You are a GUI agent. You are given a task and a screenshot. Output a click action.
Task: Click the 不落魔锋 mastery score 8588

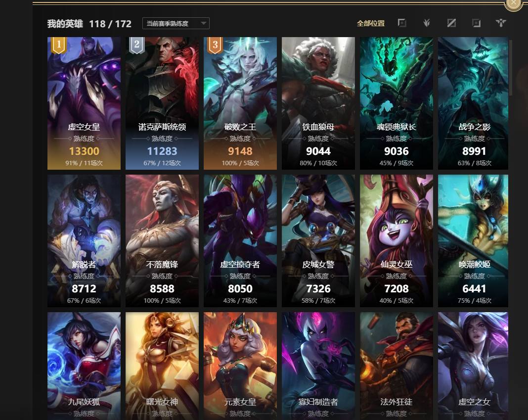tap(162, 289)
